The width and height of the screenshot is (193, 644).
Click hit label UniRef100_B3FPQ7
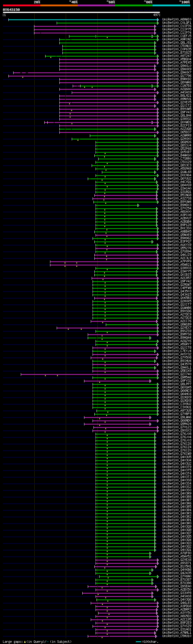[x=177, y=242]
